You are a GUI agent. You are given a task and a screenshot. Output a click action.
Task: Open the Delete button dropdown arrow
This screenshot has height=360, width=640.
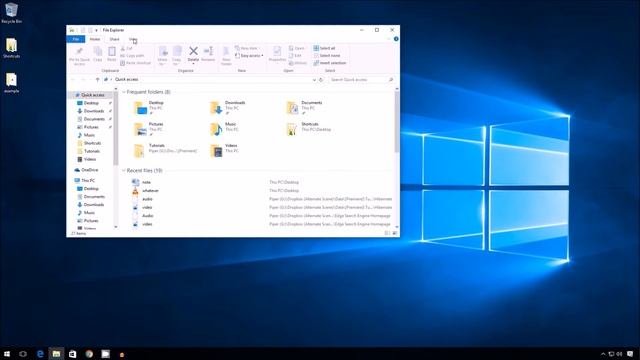[x=193, y=64]
